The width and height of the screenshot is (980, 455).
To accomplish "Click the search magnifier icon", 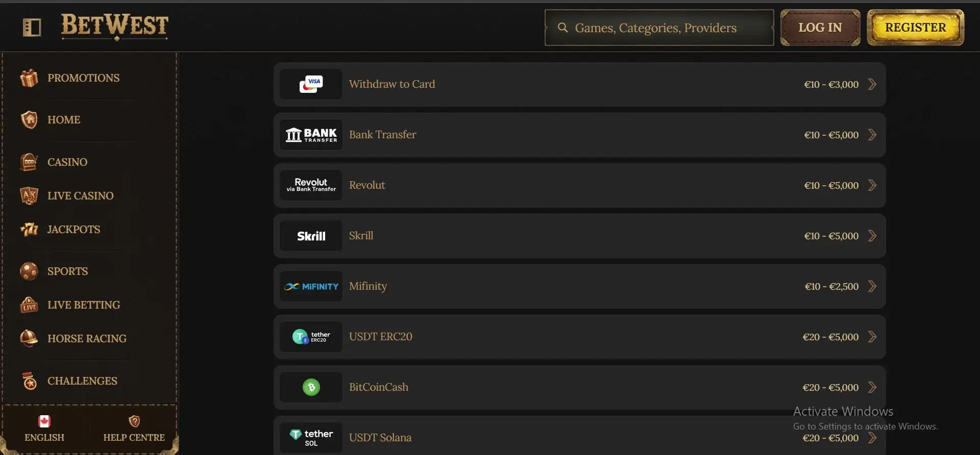I will (x=562, y=28).
